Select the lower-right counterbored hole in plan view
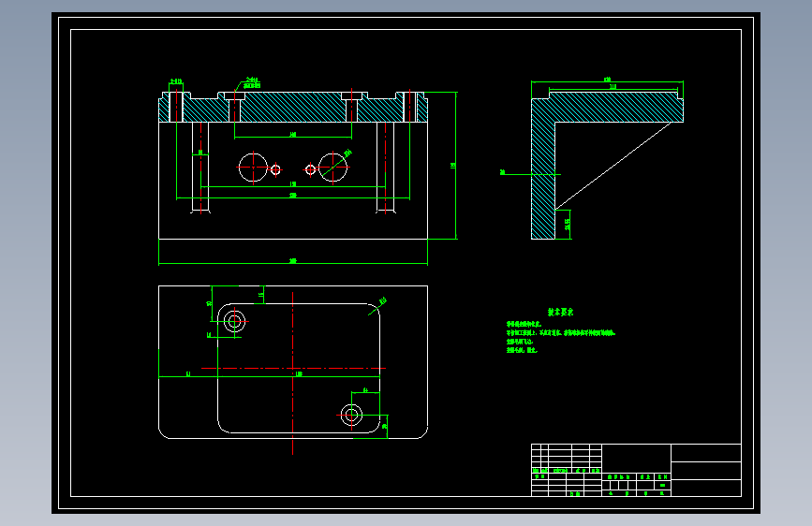The width and height of the screenshot is (812, 526). [351, 415]
